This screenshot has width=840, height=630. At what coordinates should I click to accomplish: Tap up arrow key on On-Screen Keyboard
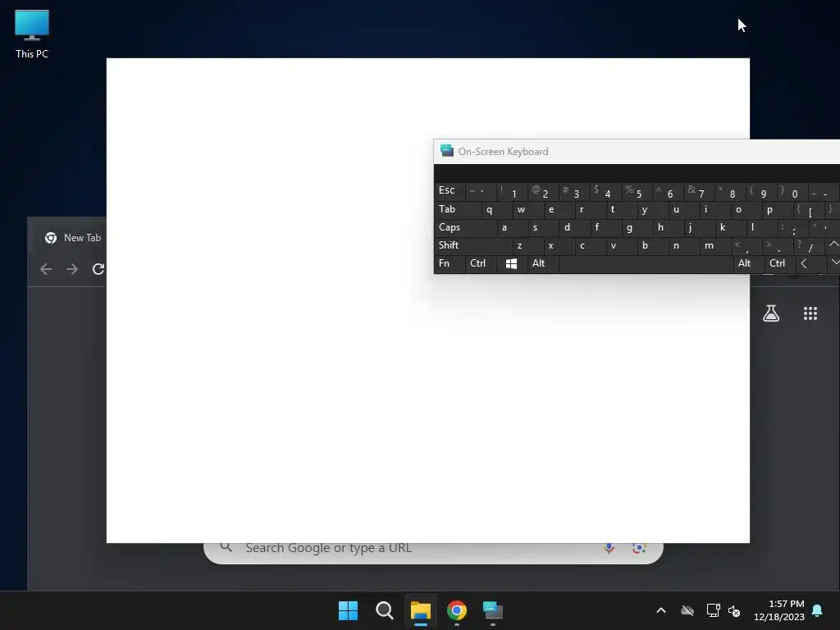833,245
